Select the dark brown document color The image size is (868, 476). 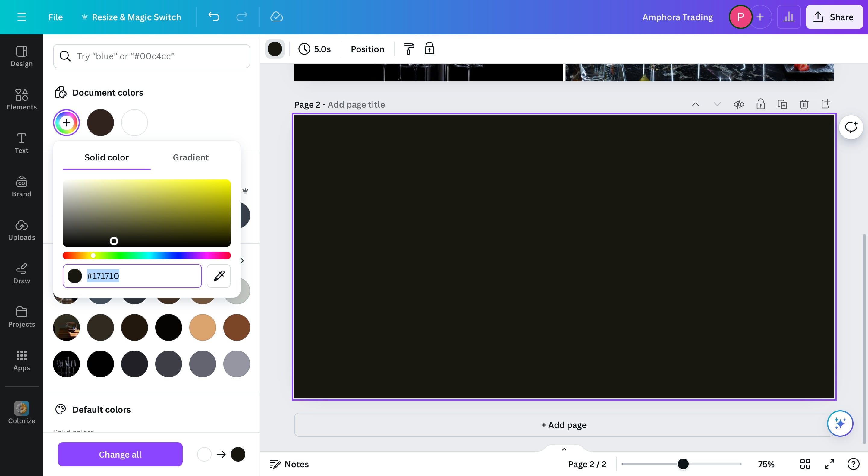point(100,122)
